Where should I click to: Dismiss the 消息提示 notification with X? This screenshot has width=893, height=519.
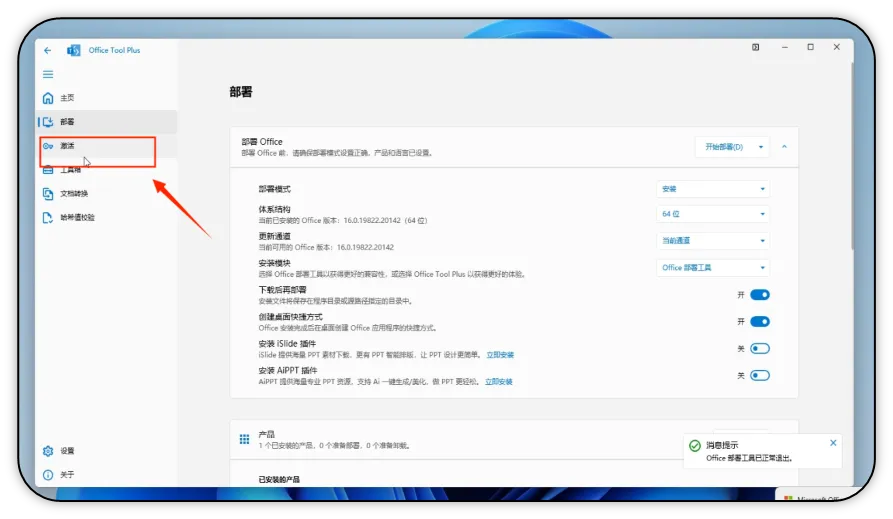point(833,443)
